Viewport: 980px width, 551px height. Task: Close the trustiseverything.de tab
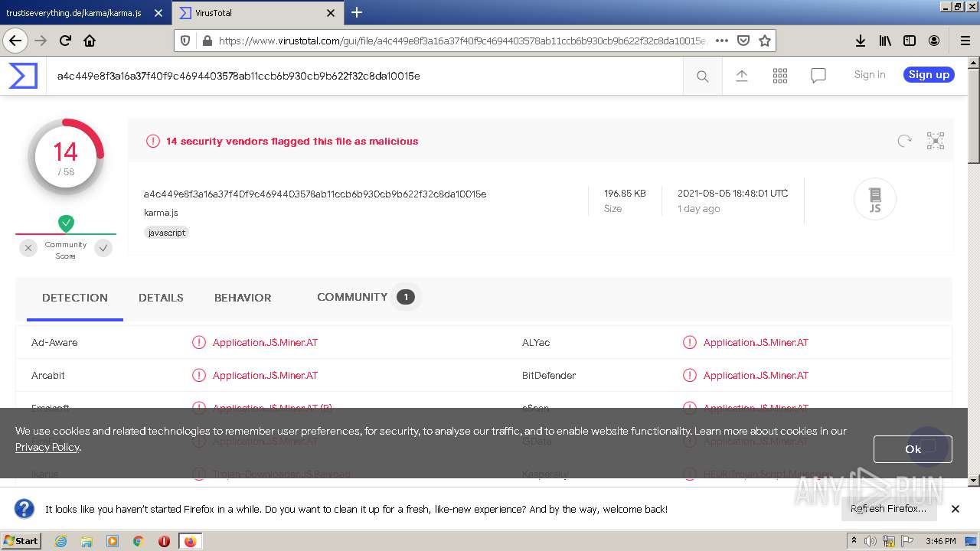pos(158,13)
